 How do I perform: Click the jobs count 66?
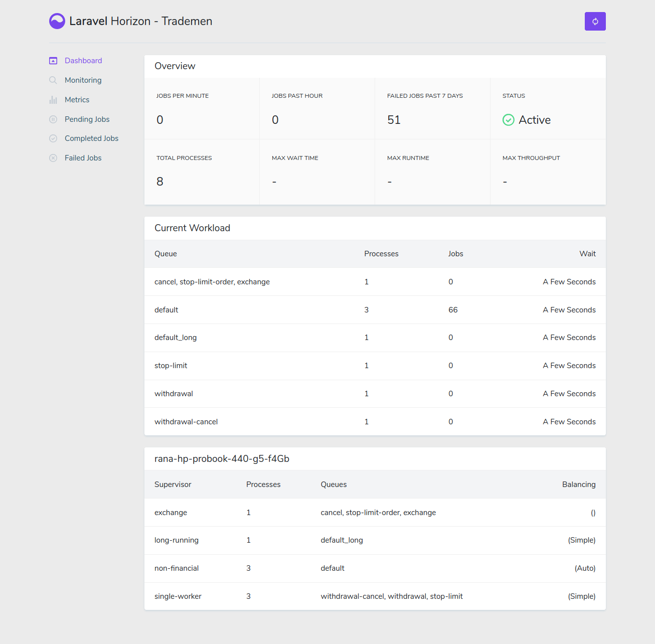coord(453,310)
